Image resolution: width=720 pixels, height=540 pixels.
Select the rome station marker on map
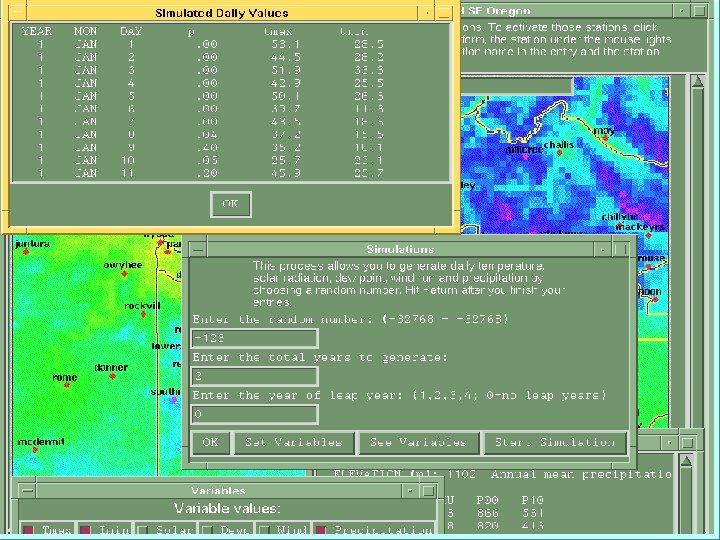(67, 385)
